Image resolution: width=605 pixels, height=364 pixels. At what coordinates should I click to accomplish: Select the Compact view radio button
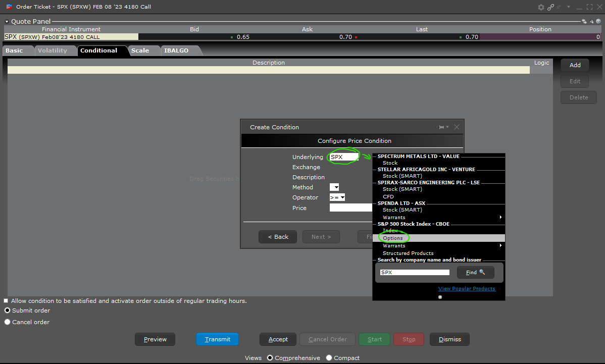coord(329,358)
